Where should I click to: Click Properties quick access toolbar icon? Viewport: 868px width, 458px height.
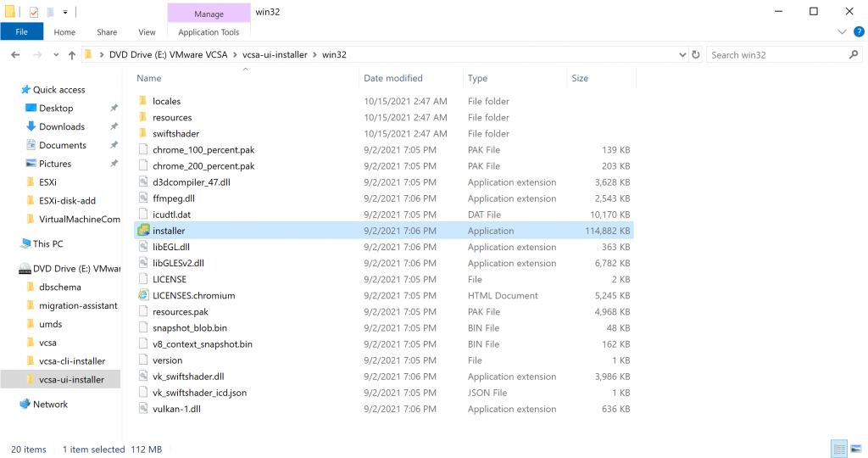[34, 12]
